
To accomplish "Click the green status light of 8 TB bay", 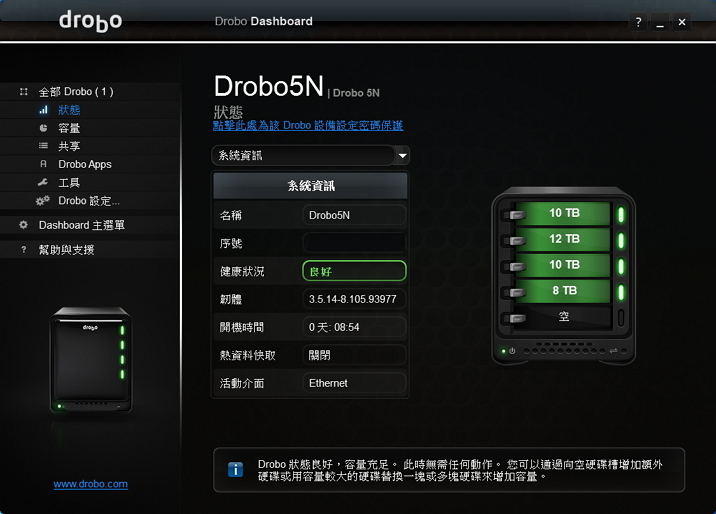I will [621, 292].
